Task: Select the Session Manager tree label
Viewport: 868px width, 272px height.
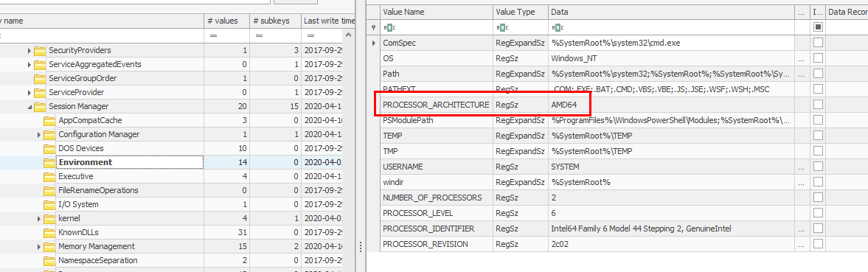Action: pos(79,107)
